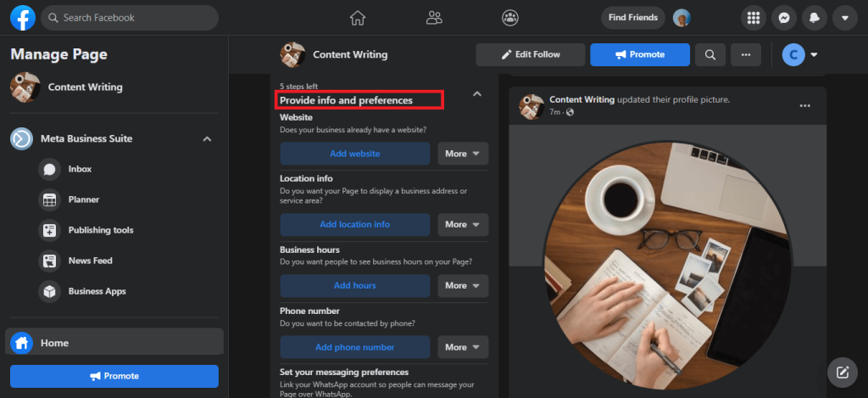Open the nine-dot Menu grid icon
The width and height of the screenshot is (868, 398).
[x=754, y=18]
